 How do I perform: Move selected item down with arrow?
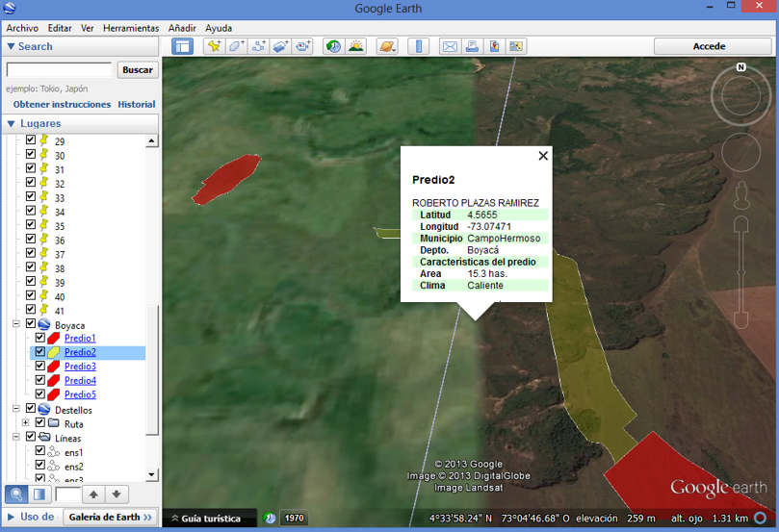pos(117,494)
